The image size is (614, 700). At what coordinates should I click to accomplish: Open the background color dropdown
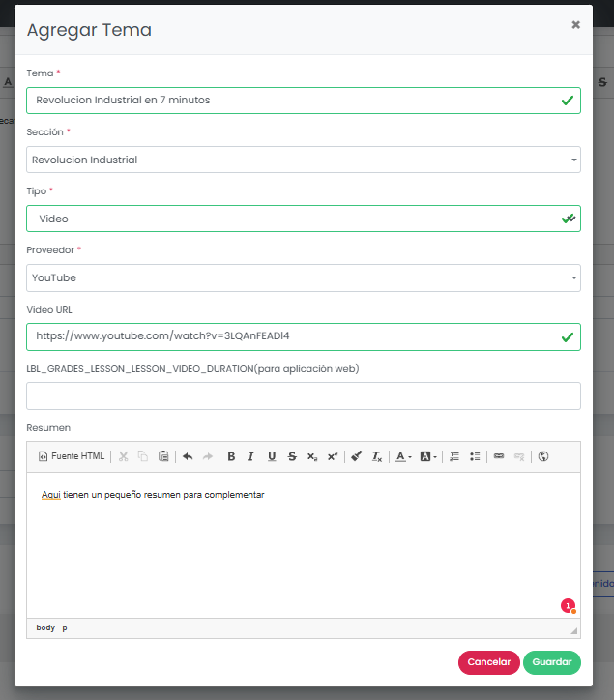click(428, 456)
